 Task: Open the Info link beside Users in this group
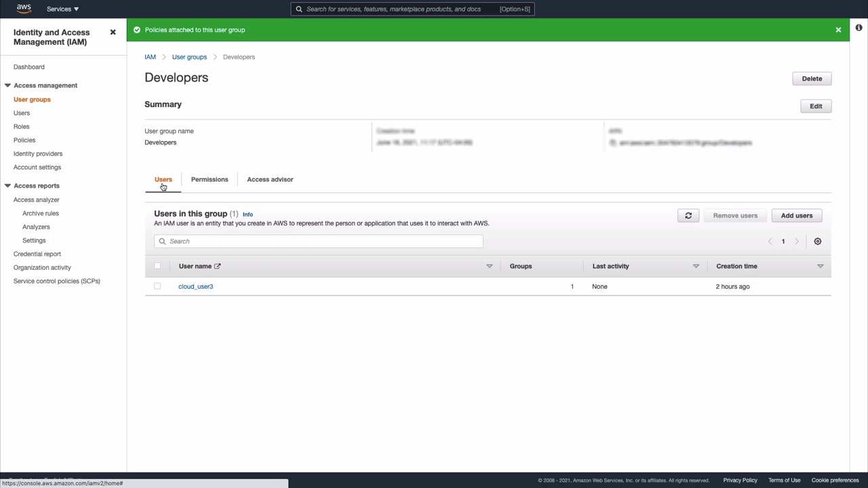click(x=248, y=214)
